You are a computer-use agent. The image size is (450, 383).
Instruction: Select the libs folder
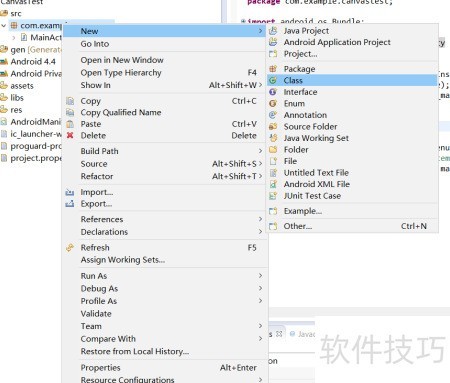click(17, 98)
